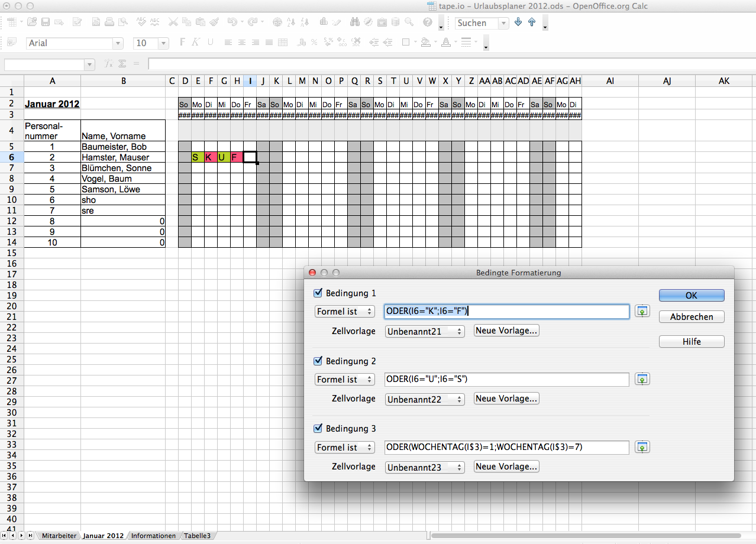Click the save document toolbar icon
The width and height of the screenshot is (756, 544).
(45, 22)
